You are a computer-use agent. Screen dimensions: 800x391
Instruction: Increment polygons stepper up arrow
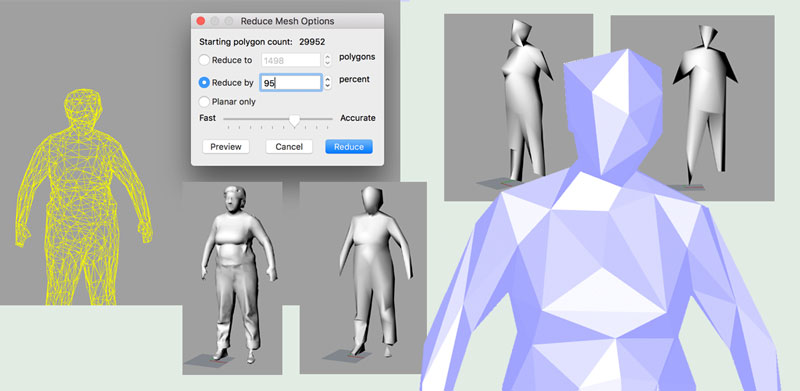328,57
